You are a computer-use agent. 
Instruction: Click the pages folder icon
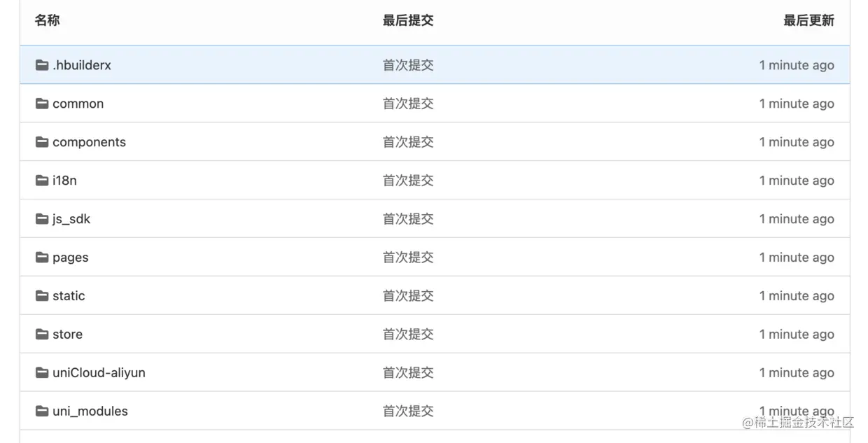[x=42, y=258]
